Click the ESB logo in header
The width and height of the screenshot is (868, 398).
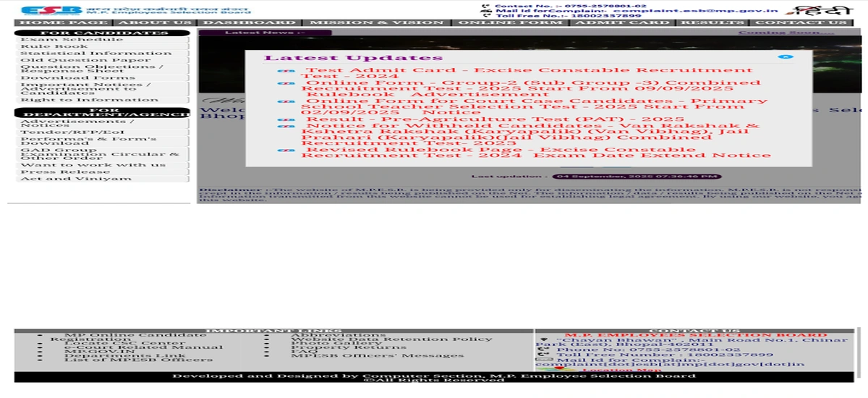pos(41,10)
